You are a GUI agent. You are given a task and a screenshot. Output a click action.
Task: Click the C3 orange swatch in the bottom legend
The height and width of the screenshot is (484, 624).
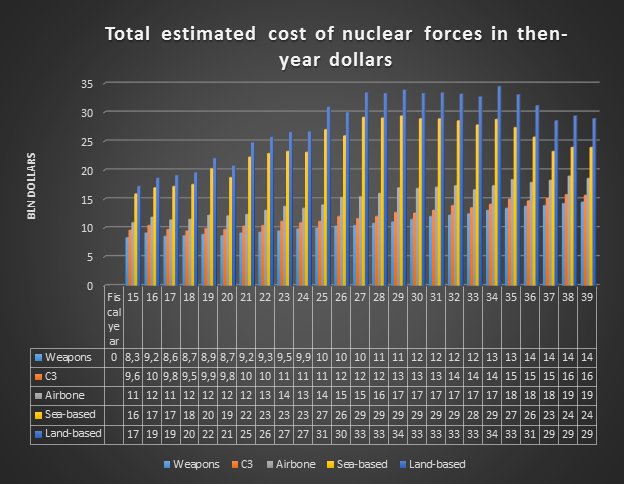click(x=235, y=464)
